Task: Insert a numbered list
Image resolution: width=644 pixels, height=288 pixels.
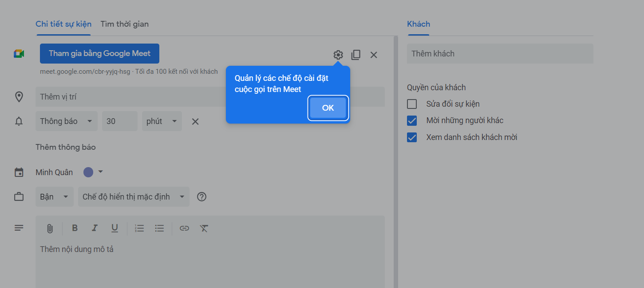Action: tap(139, 228)
